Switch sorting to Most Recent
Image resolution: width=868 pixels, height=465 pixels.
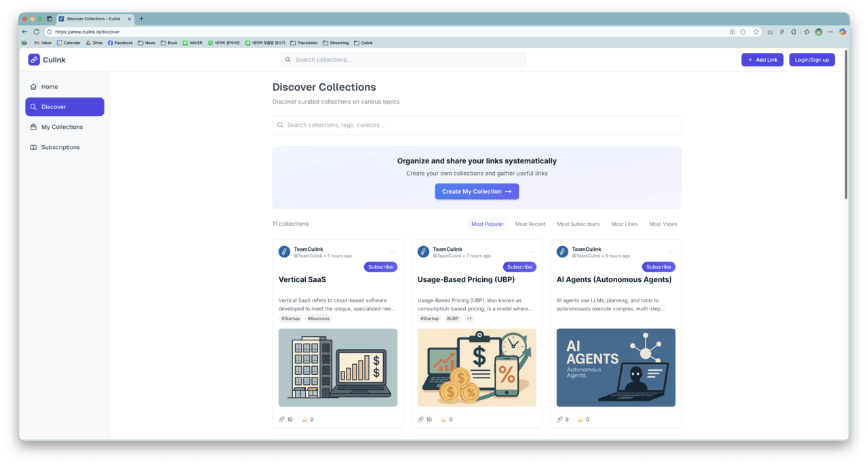[530, 224]
